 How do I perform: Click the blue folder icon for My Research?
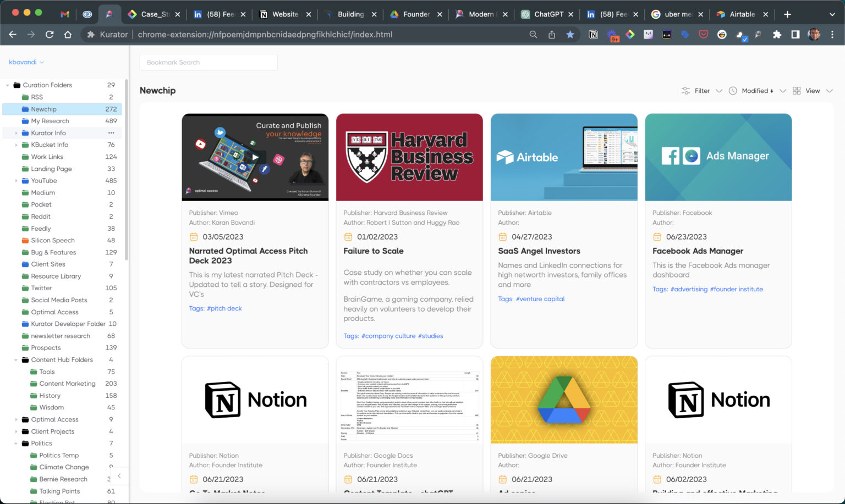click(25, 121)
